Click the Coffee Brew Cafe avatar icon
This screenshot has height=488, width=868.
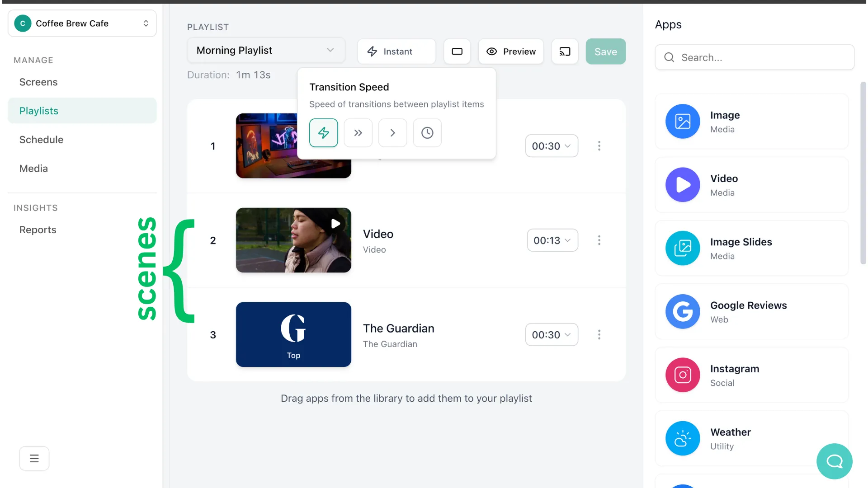[x=23, y=23]
